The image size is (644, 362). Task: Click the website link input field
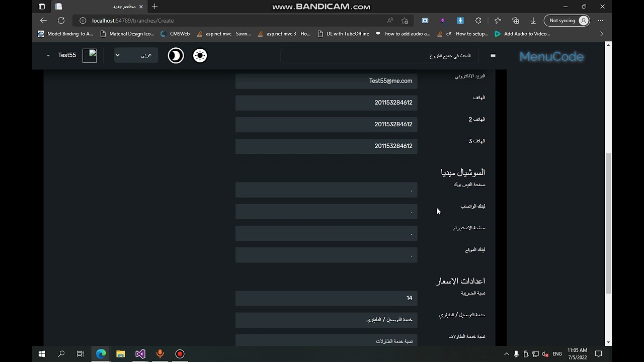coord(326,255)
